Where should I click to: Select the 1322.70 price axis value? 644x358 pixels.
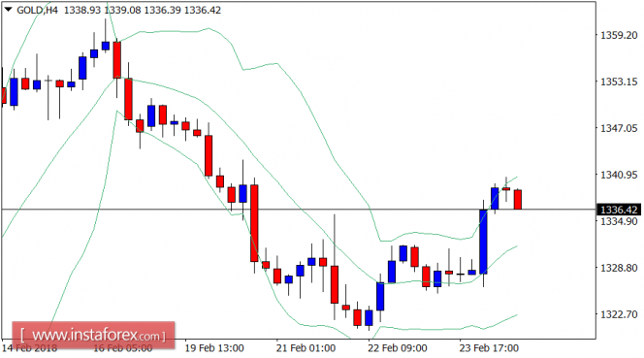pyautogui.click(x=619, y=314)
